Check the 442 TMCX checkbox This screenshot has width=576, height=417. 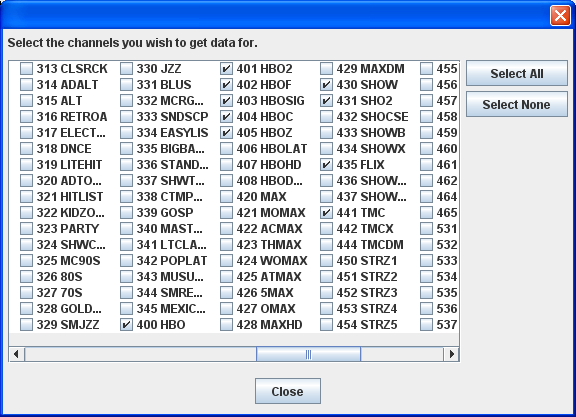point(326,229)
